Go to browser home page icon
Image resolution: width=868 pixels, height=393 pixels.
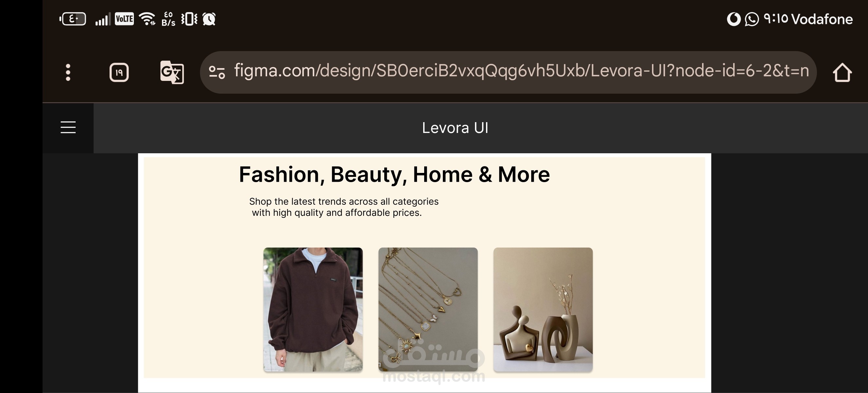coord(842,72)
